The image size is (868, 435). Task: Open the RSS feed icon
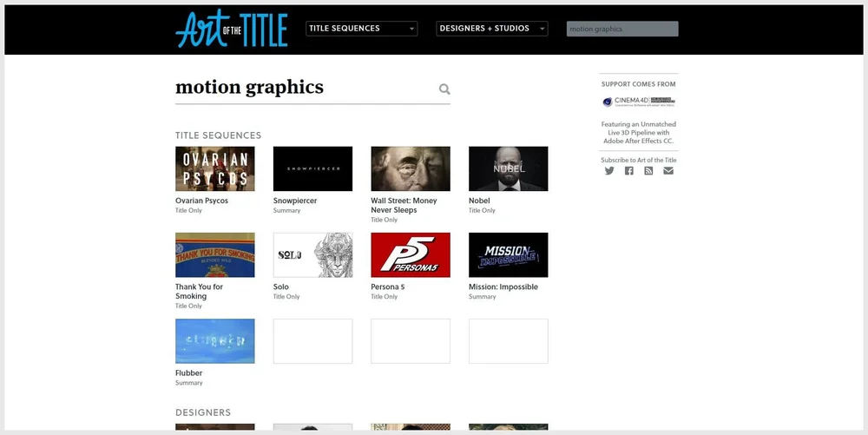[x=648, y=170]
